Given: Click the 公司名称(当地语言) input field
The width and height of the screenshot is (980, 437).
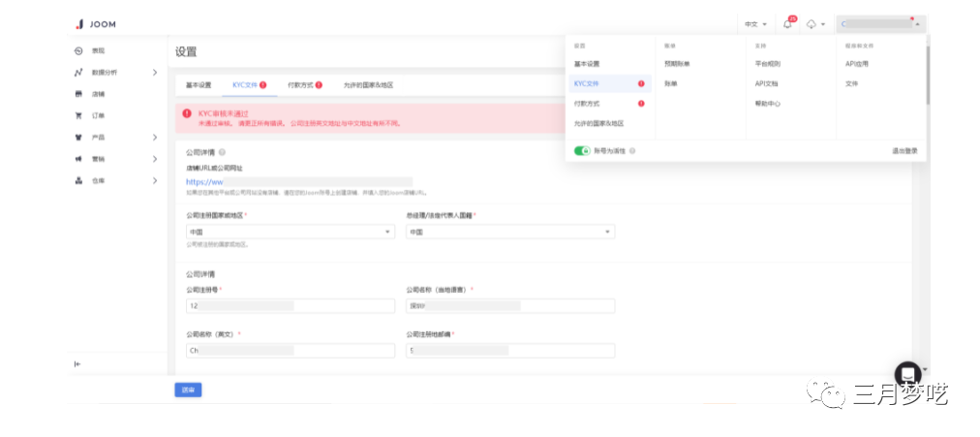Looking at the screenshot, I should (510, 306).
